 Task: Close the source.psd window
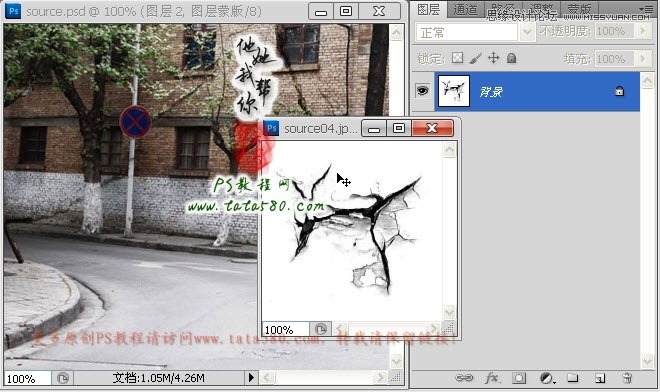379,11
